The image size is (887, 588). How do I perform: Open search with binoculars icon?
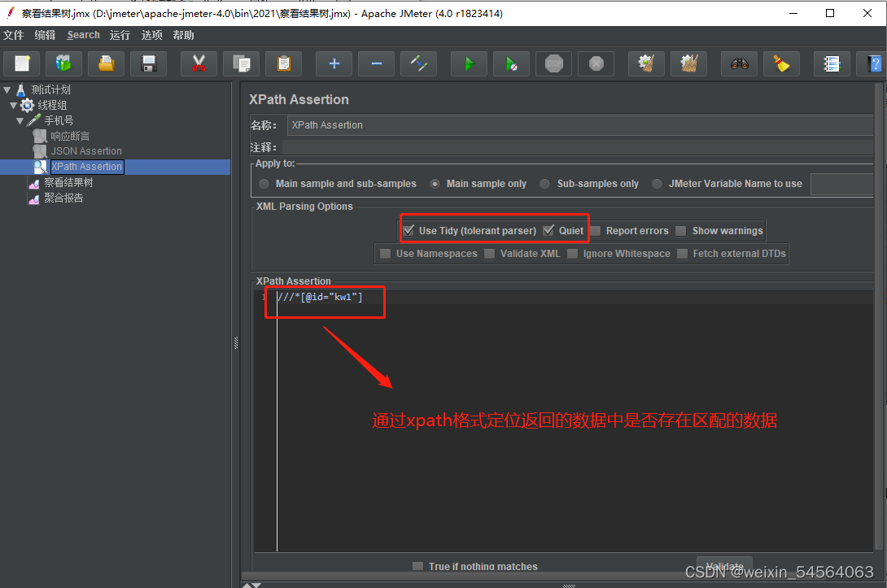pyautogui.click(x=740, y=63)
